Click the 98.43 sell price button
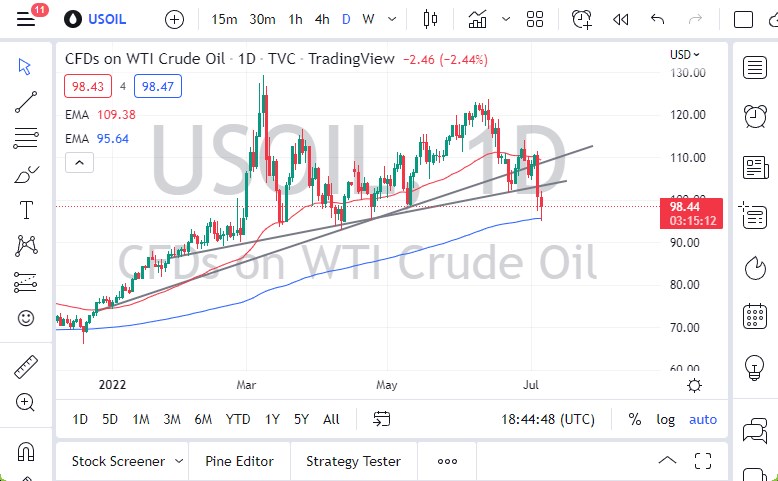 [x=85, y=87]
